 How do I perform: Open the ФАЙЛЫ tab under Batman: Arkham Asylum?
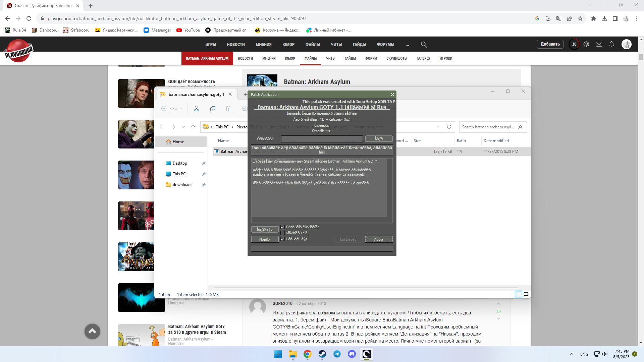310,58
